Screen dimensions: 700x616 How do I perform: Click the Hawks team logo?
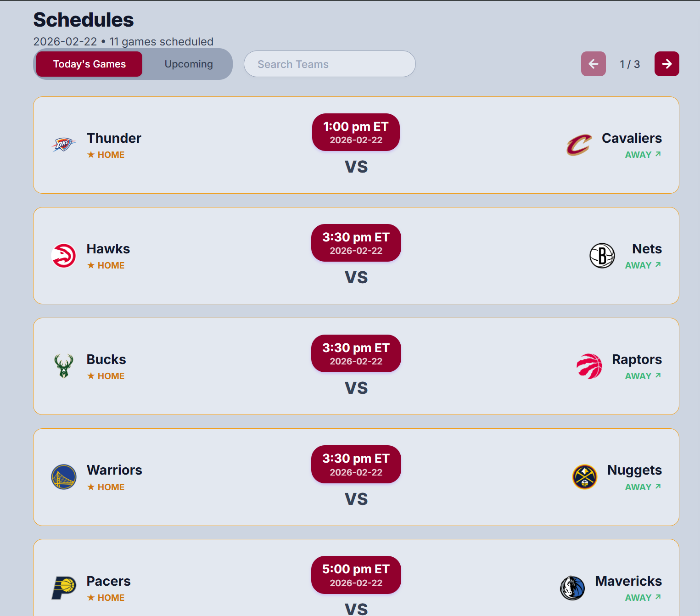click(64, 256)
